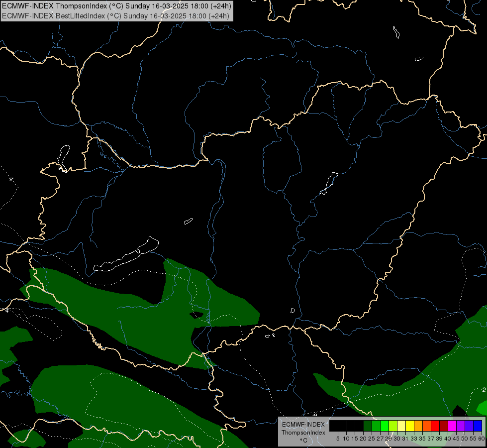Click the blue 55-60 legend swatch
487x448 pixels.
click(x=478, y=426)
